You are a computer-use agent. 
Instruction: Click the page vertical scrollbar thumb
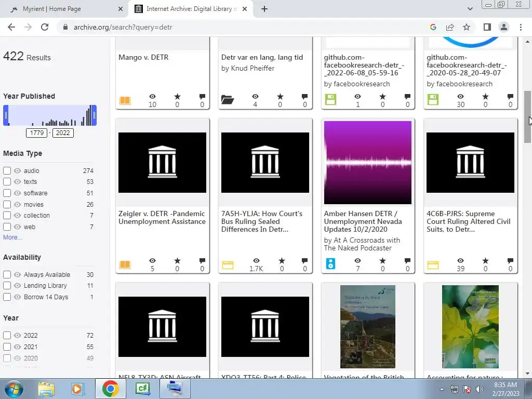coord(527,117)
